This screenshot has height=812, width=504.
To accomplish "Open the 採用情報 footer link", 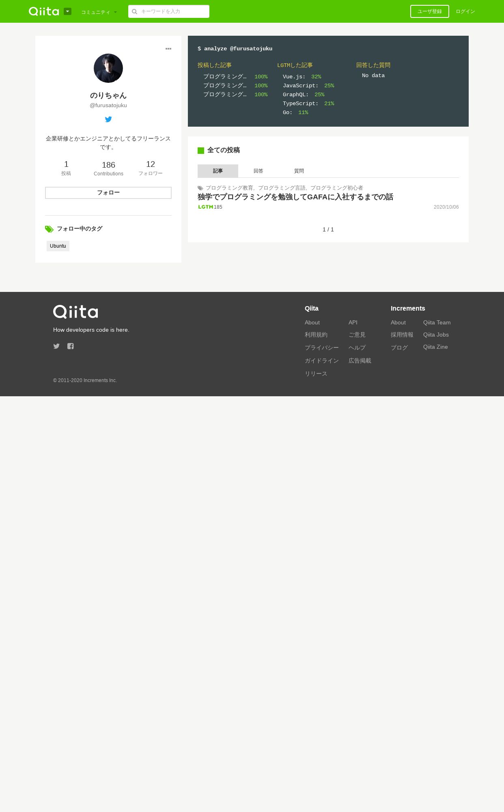I will [x=402, y=335].
